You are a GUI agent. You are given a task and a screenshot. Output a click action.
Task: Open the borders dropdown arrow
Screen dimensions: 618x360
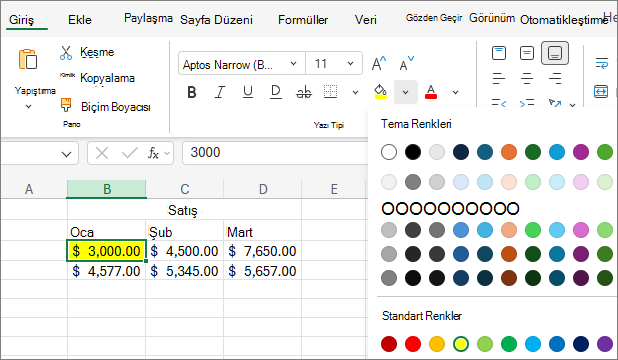click(x=355, y=93)
